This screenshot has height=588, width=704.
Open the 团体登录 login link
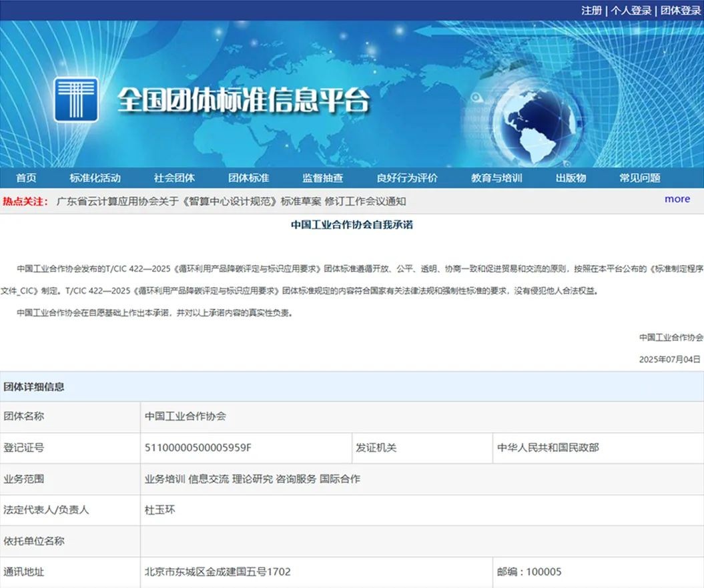point(681,10)
